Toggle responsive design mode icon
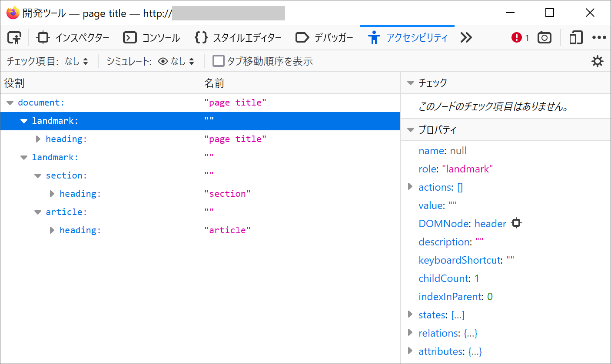 pyautogui.click(x=576, y=38)
